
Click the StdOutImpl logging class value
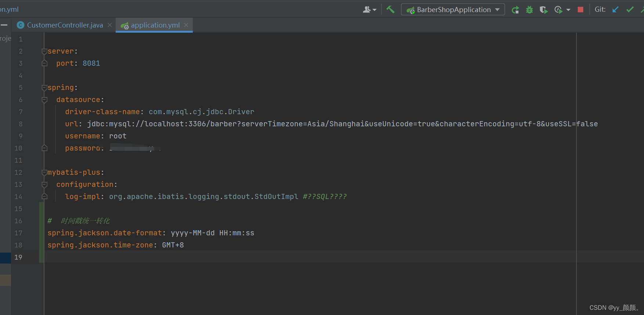204,196
